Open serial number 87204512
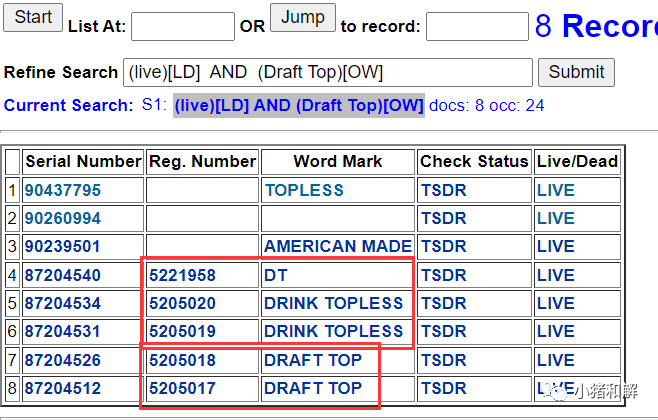 coord(63,389)
